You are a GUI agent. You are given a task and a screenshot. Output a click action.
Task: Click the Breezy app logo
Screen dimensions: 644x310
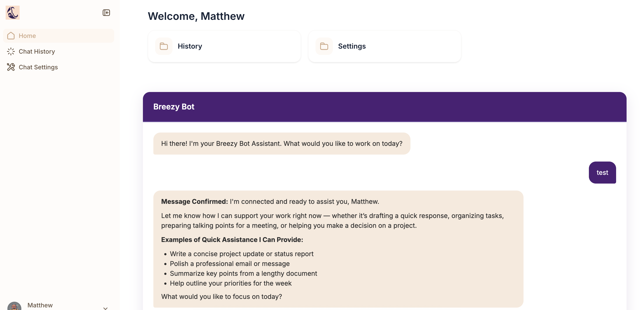click(12, 13)
